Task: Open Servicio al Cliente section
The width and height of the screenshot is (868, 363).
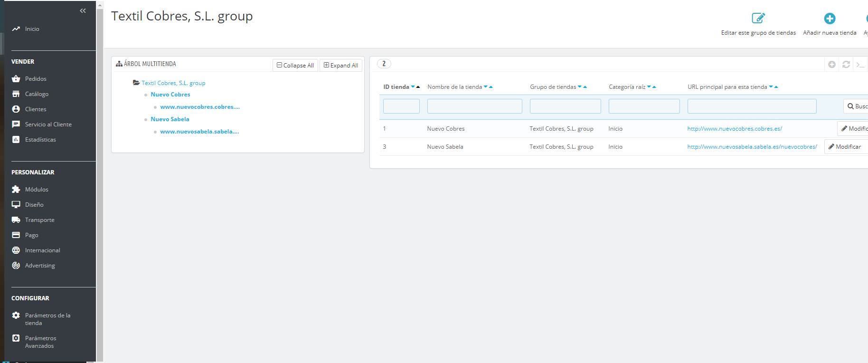Action: coord(48,124)
